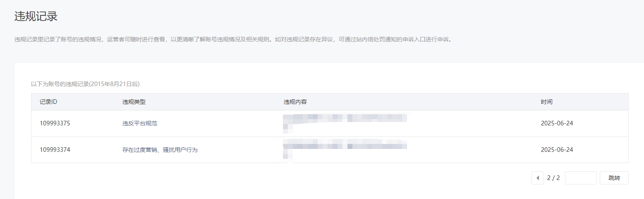This screenshot has height=199, width=644.
Task: Click the 时间 column header
Action: [x=546, y=102]
